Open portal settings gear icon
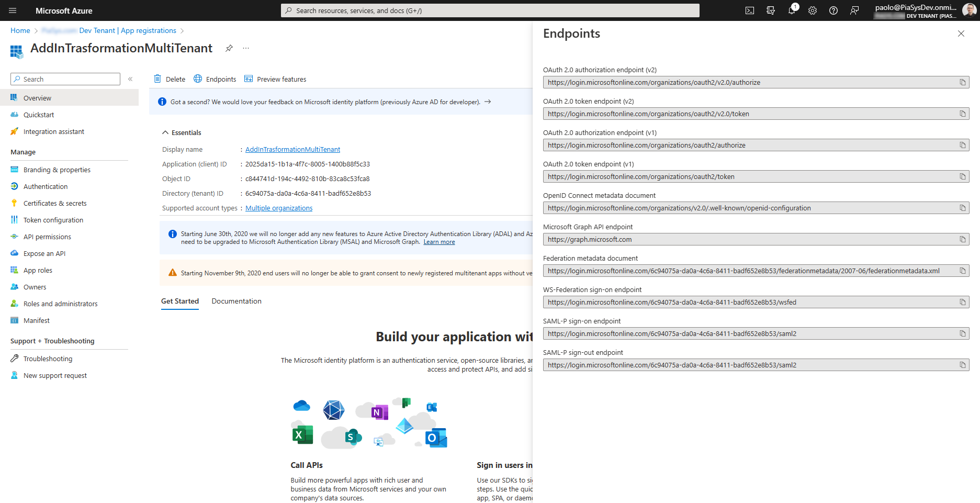Viewport: 980px width, 503px height. (813, 10)
